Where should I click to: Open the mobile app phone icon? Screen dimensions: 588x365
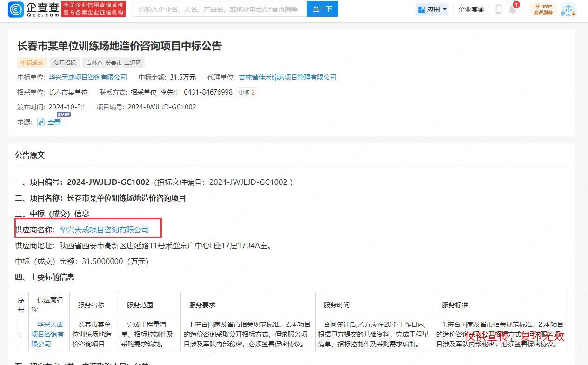498,9
